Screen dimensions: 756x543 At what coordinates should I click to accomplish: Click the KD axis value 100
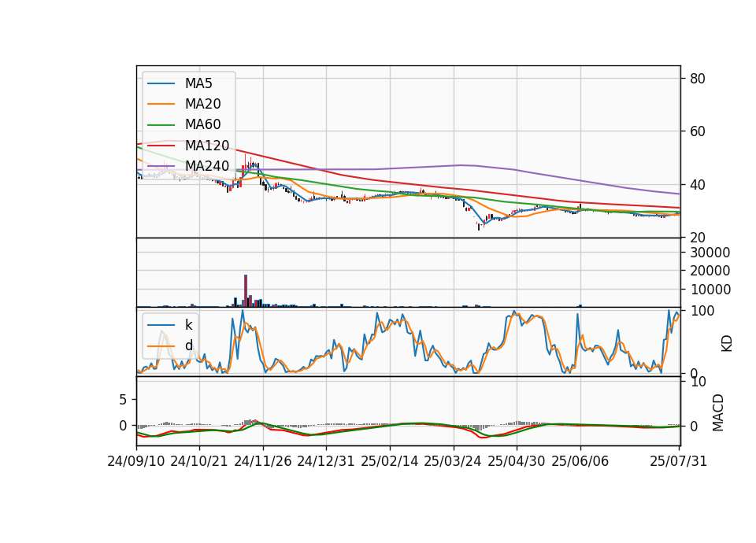702,311
